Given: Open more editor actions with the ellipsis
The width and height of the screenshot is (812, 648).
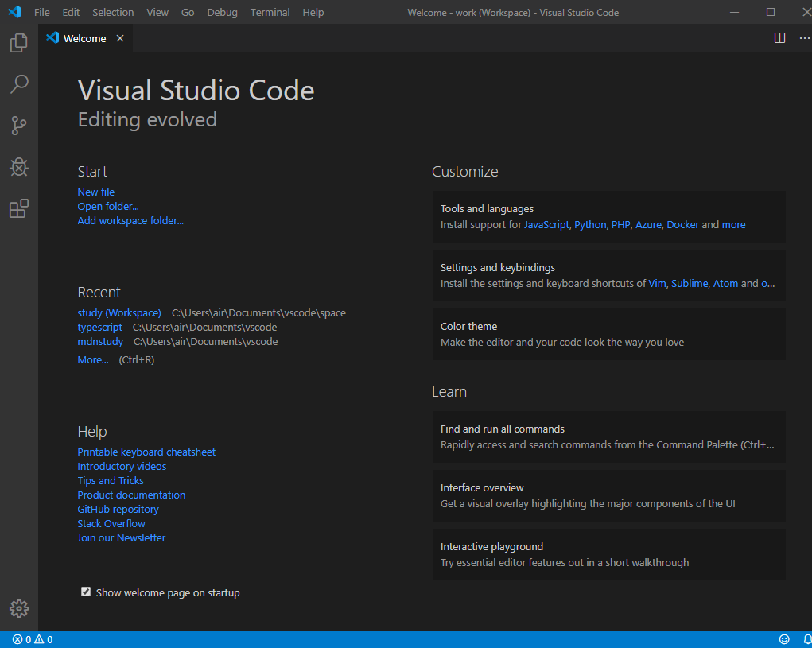Looking at the screenshot, I should coord(804,37).
